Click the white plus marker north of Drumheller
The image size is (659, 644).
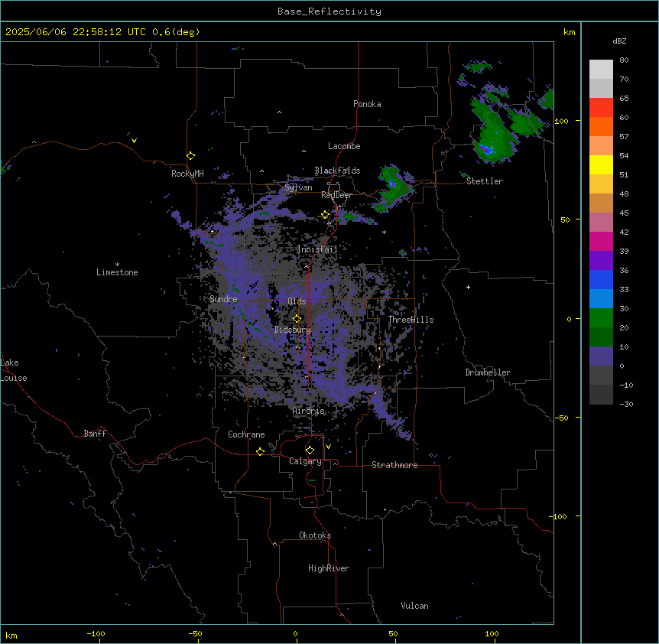coord(468,287)
